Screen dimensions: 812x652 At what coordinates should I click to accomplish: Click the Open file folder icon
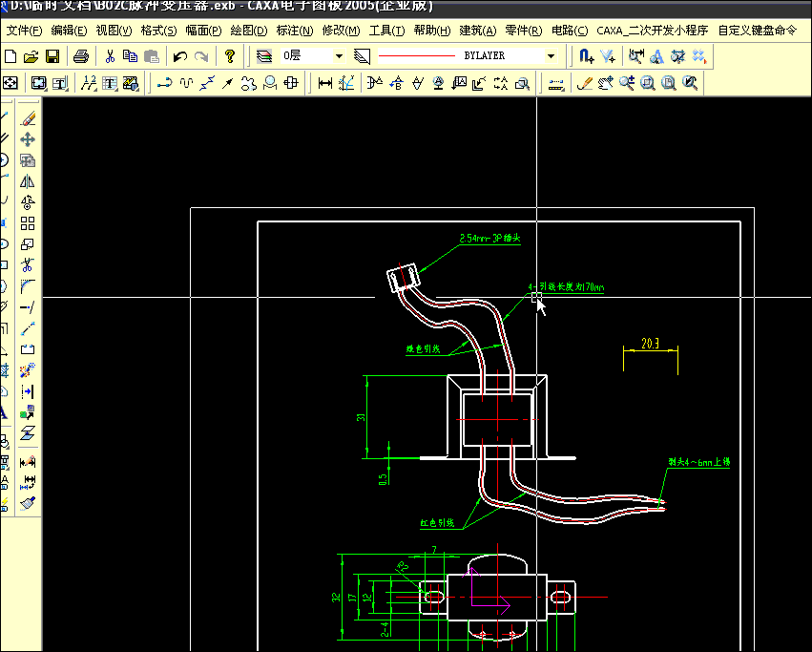click(31, 56)
